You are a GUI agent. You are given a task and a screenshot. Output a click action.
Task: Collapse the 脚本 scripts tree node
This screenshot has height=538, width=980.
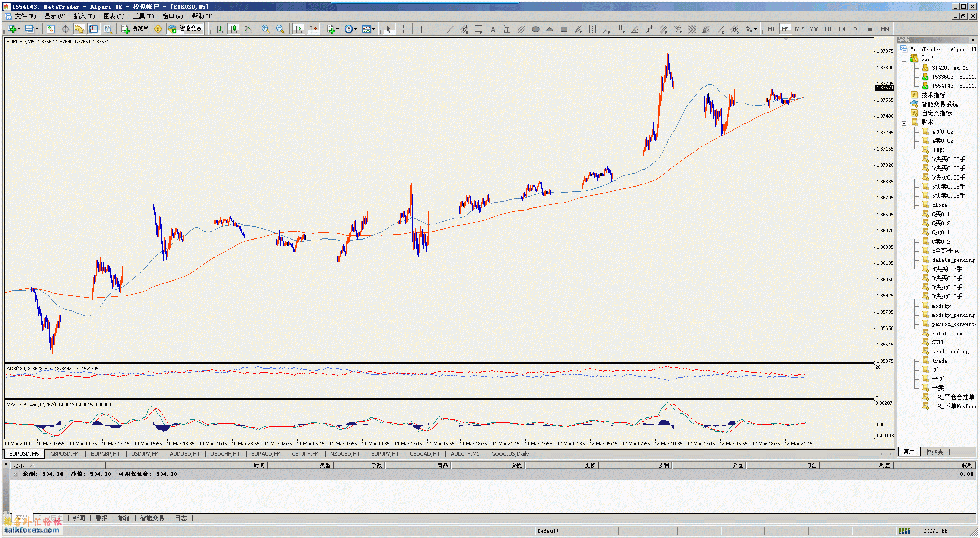pos(904,123)
